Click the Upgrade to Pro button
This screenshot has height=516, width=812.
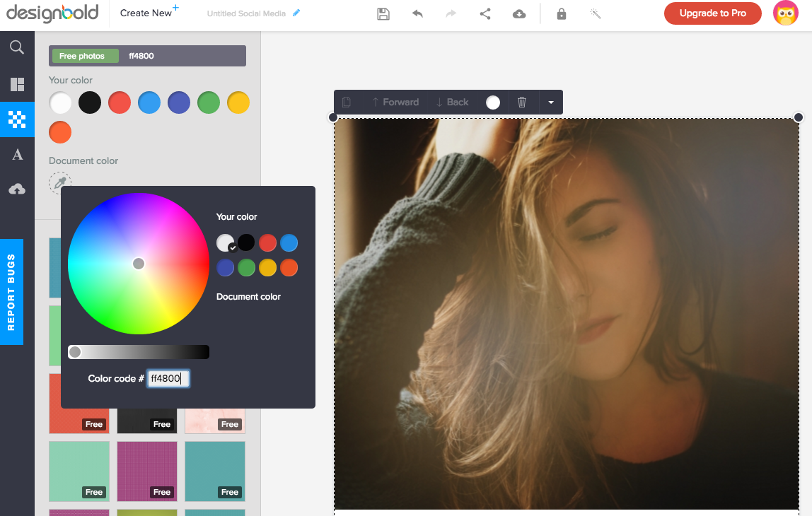[x=712, y=13]
